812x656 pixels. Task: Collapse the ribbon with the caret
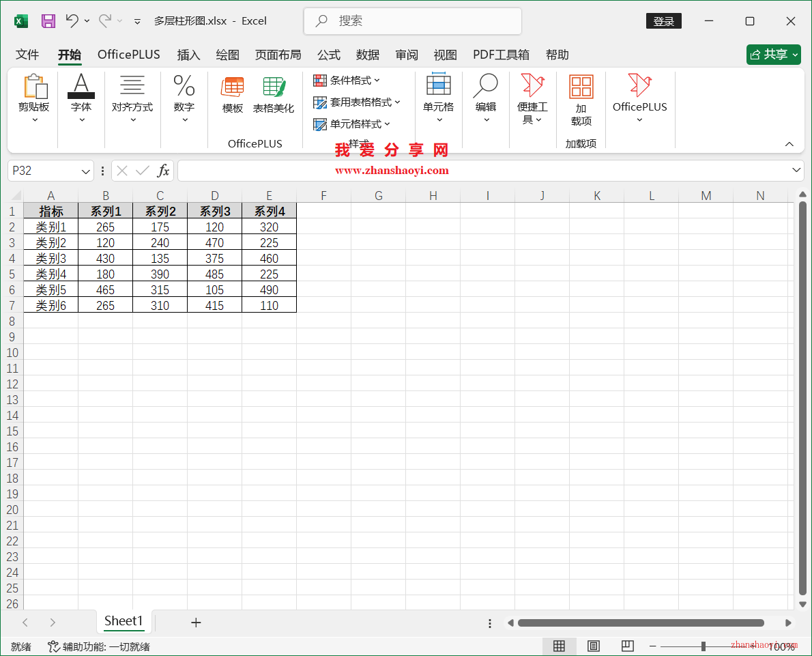click(x=789, y=144)
